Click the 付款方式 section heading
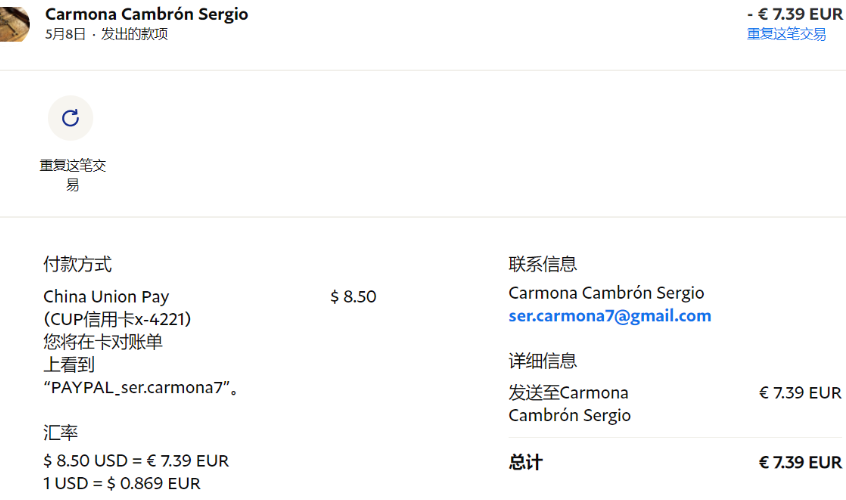This screenshot has height=500, width=846. click(x=77, y=264)
